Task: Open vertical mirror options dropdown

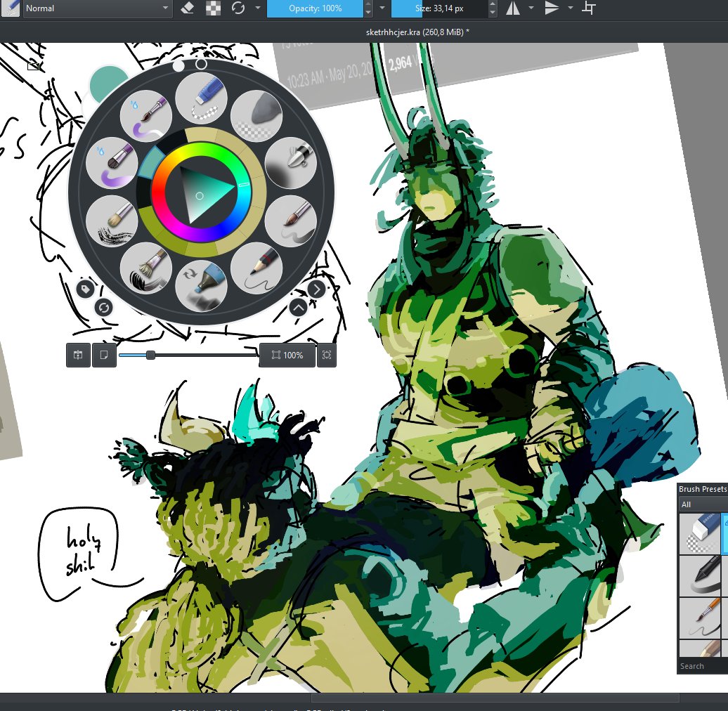Action: 571,8
